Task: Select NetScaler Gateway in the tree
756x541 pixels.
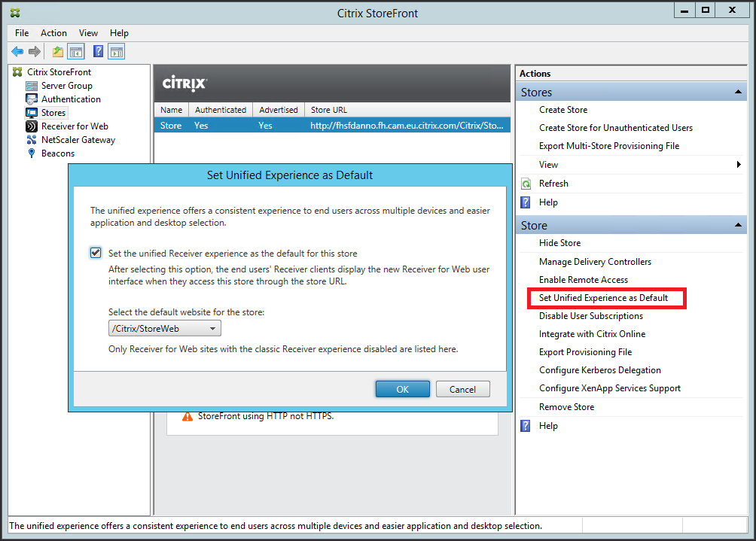Action: 78,140
